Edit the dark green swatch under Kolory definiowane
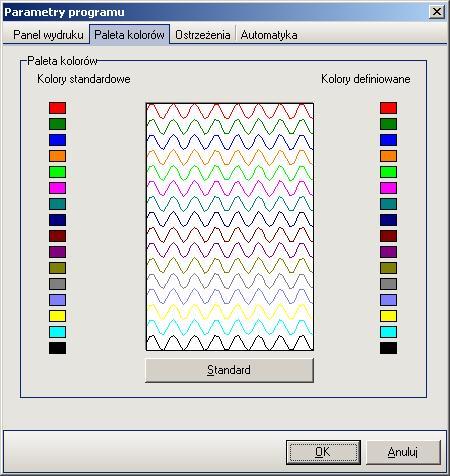The width and height of the screenshot is (450, 476). coord(388,124)
